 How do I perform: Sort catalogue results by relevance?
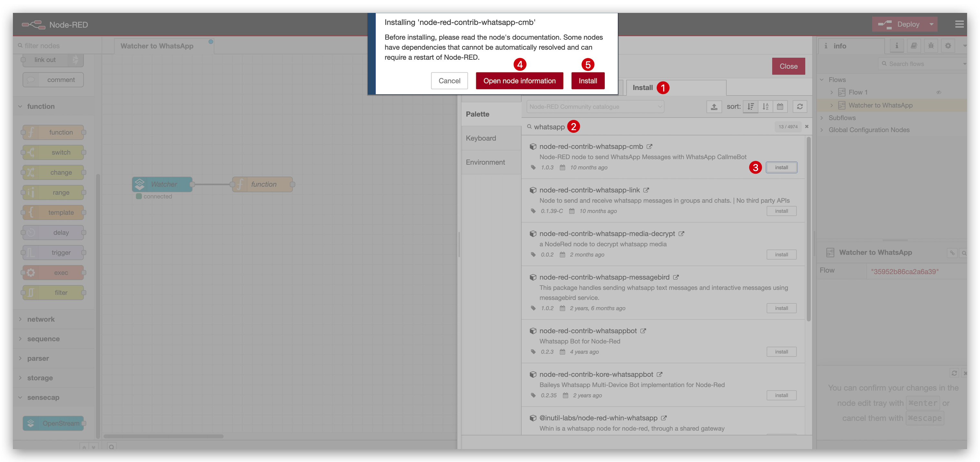pos(750,106)
